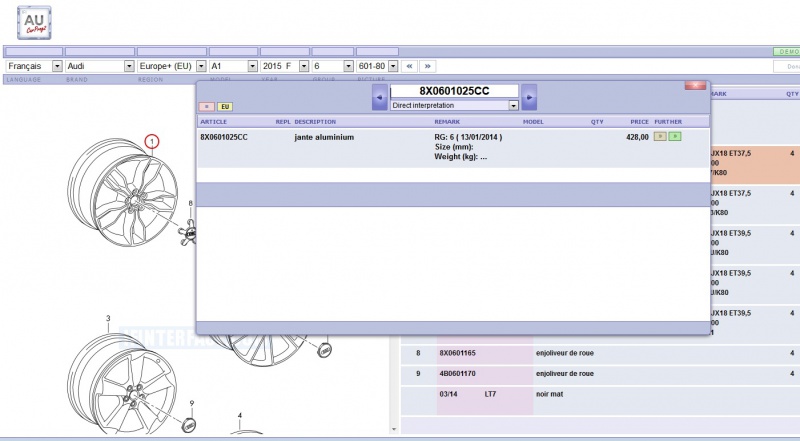
Task: Click the red circled callout 1 on diagram
Action: 151,142
